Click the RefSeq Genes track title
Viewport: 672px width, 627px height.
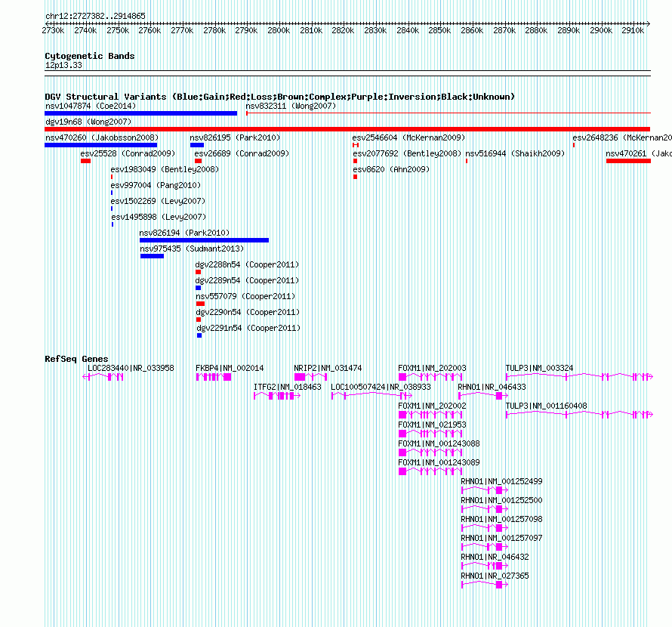76,359
